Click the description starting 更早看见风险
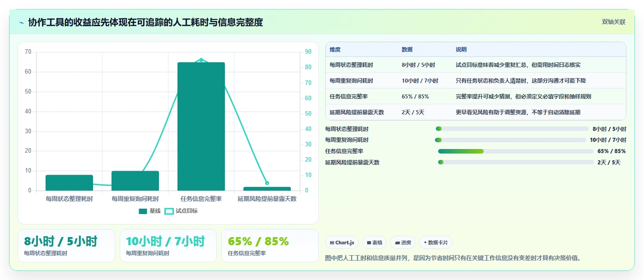 [518, 112]
